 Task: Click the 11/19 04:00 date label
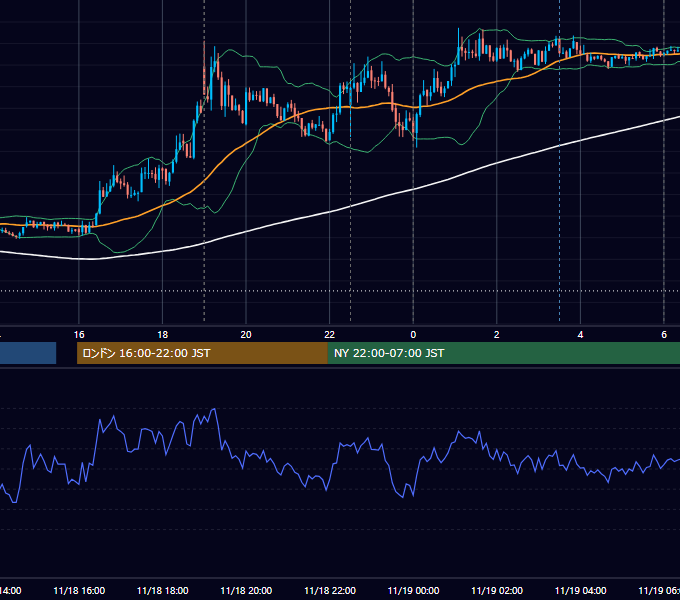point(580,591)
